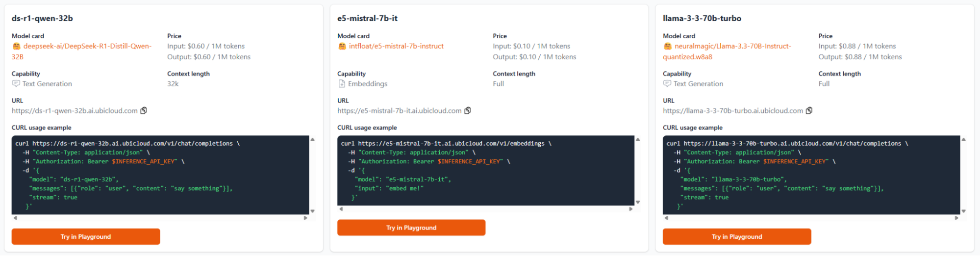Click "CURL usage example" label in e5-mistral-7b-it card
This screenshot has height=256, width=980.
[x=367, y=128]
